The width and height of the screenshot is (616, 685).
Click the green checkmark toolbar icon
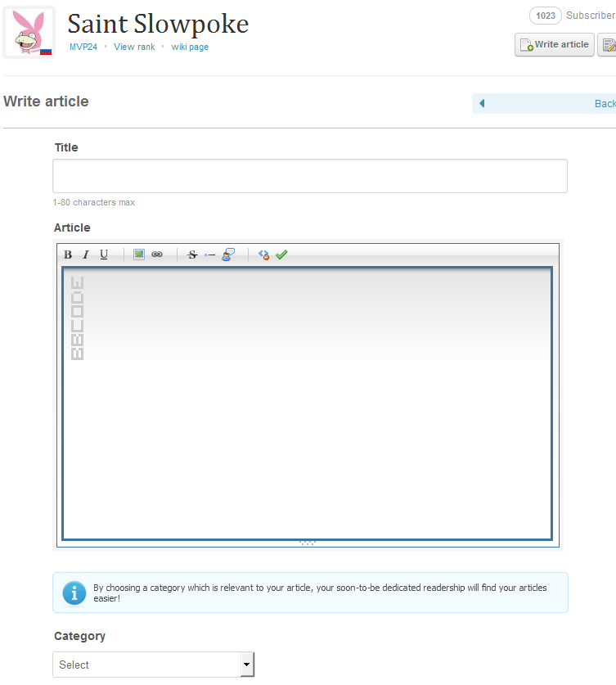tap(281, 255)
